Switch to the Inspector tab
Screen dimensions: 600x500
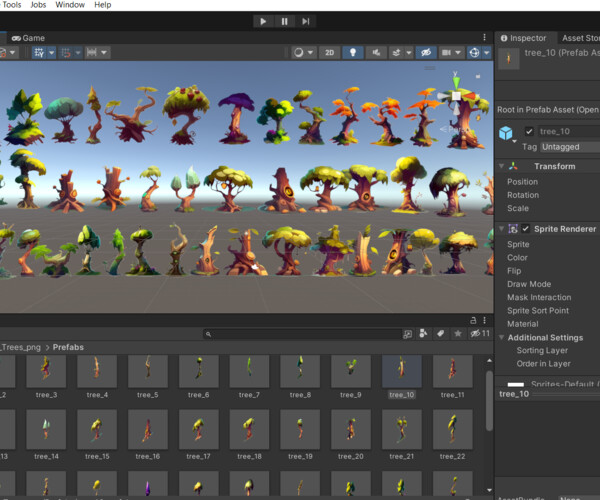pos(523,38)
